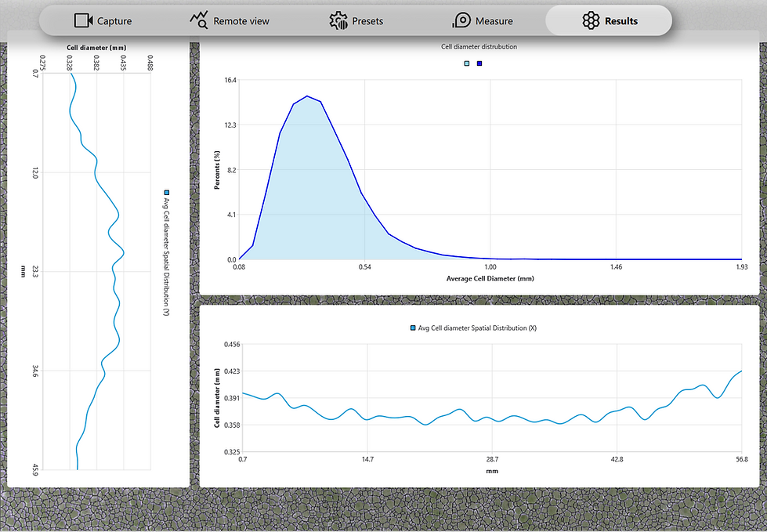Click 'Cell diameter (mm)' label of X chart
Image resolution: width=767 pixels, height=532 pixels.
217,398
